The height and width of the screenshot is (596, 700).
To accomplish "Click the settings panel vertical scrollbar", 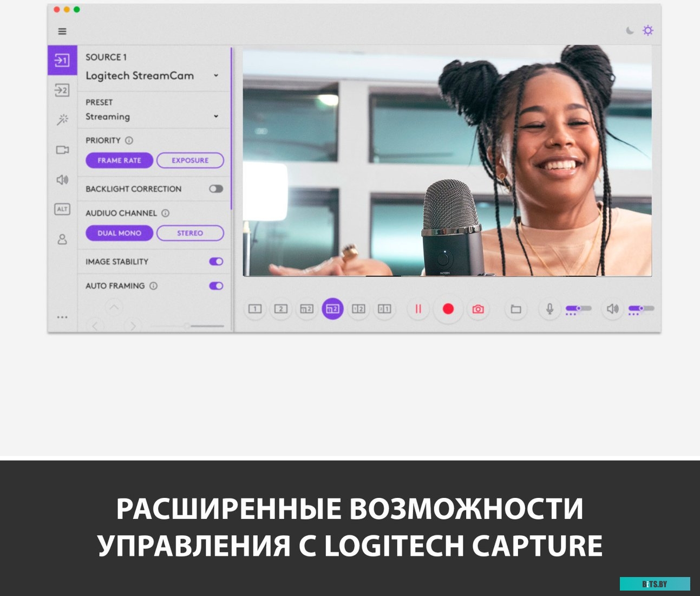I will click(231, 129).
